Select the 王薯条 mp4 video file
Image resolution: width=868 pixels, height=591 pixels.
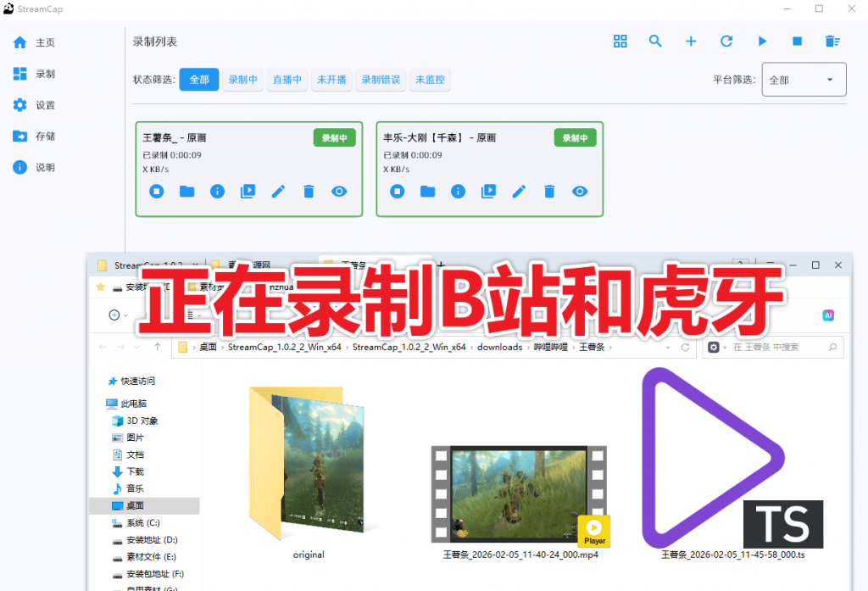tap(520, 501)
